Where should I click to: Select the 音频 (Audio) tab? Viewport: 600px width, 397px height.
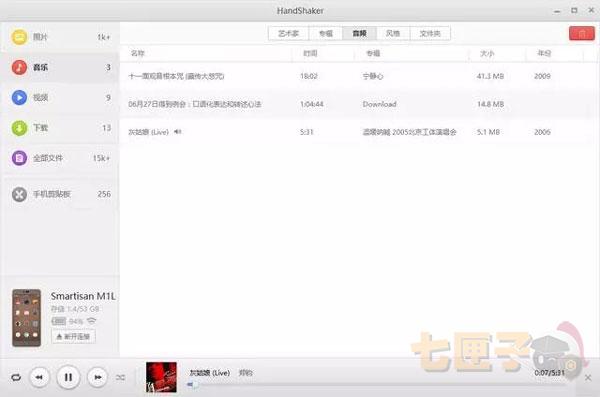[x=359, y=34]
